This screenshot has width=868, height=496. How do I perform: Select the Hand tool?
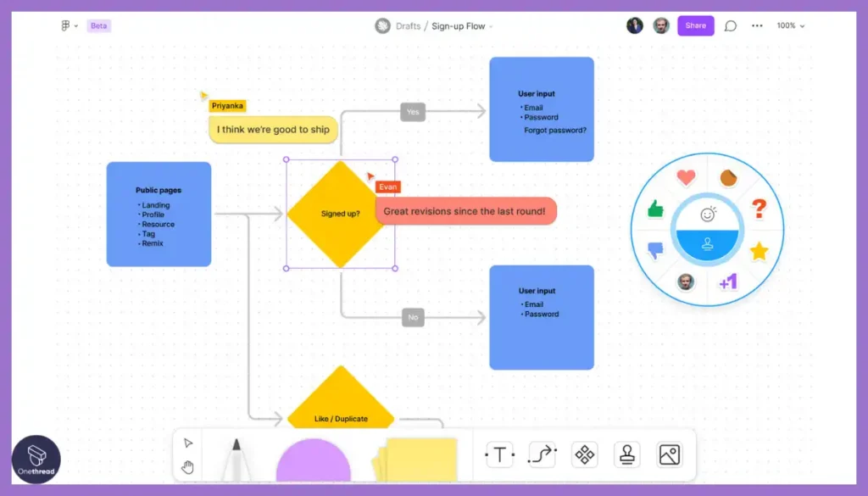(x=188, y=467)
